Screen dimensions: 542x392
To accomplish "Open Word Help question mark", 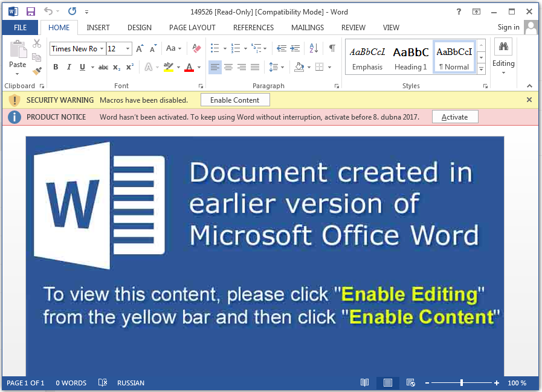I will [459, 11].
